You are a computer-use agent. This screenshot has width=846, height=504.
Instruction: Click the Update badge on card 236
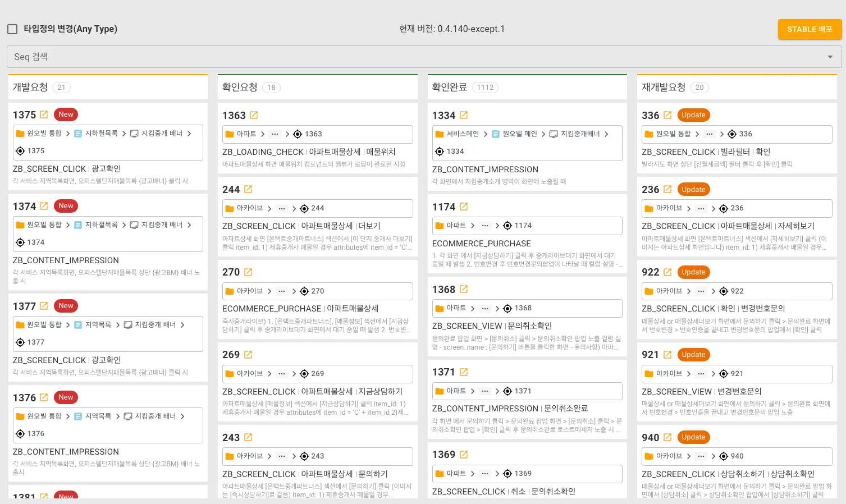pyautogui.click(x=694, y=189)
